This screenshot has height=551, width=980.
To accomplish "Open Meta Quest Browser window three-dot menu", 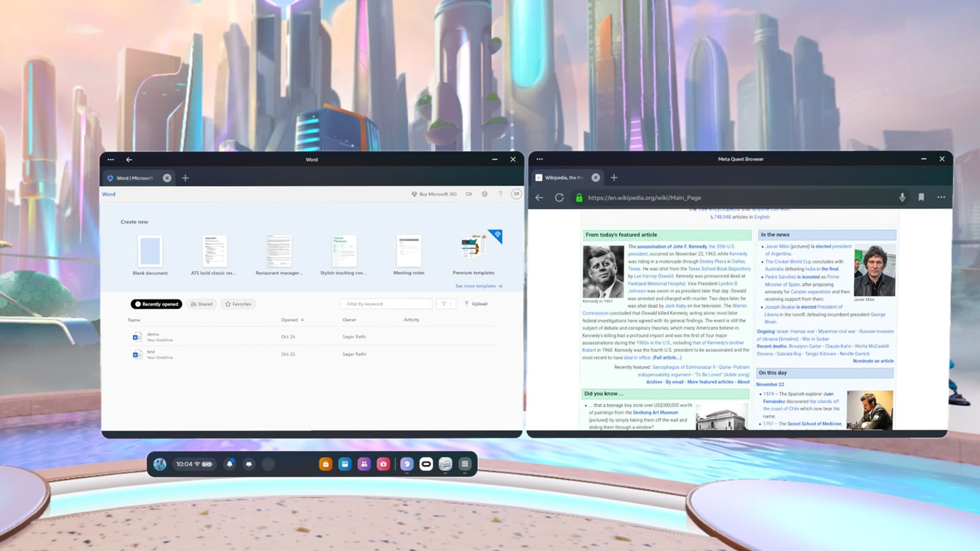I will pyautogui.click(x=540, y=159).
